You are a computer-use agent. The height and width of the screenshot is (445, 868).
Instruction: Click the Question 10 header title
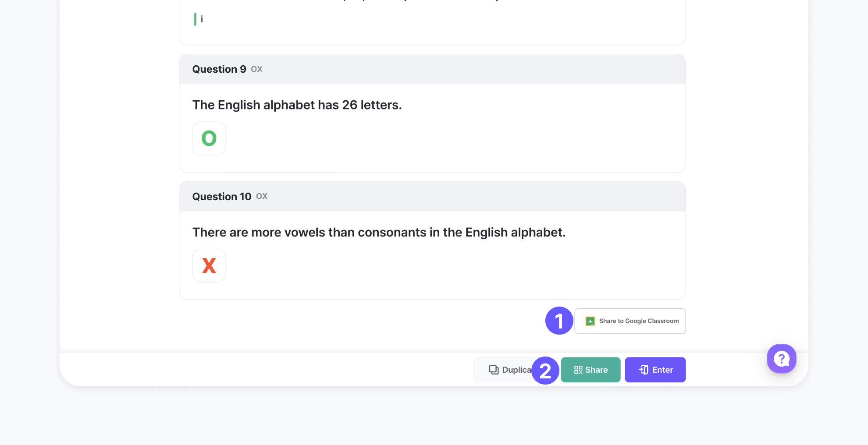222,197
